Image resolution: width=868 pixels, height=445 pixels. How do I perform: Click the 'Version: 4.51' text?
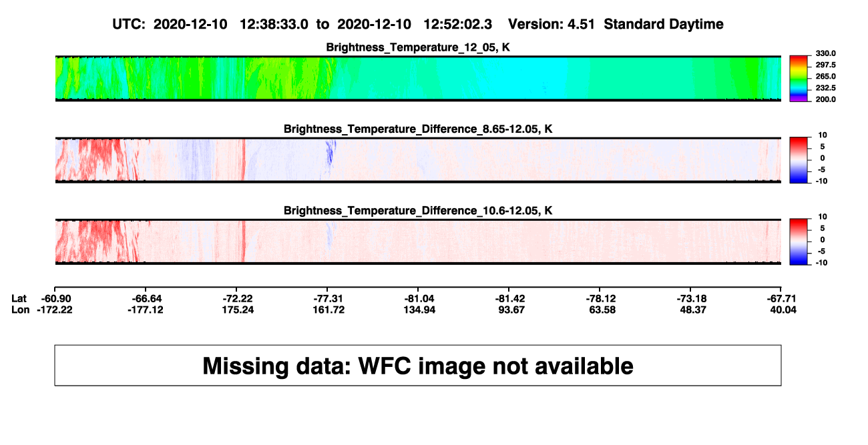(x=552, y=25)
